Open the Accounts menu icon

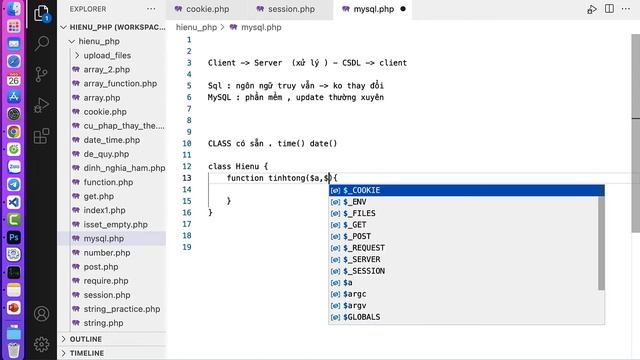[x=42, y=313]
